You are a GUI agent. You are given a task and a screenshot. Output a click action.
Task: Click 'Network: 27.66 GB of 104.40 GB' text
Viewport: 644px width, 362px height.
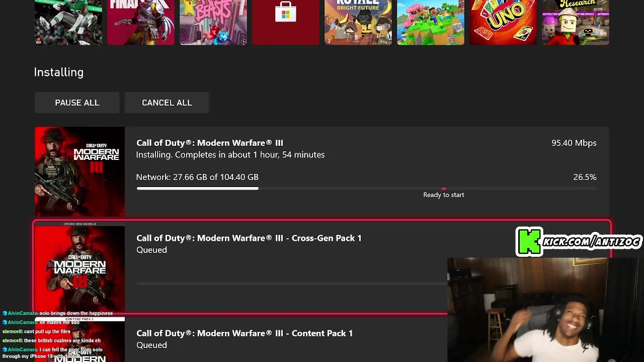pos(197,177)
